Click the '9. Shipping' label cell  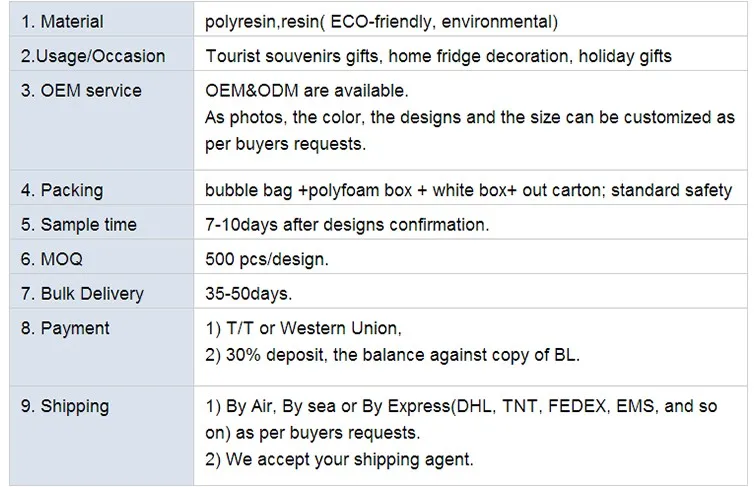coord(65,406)
